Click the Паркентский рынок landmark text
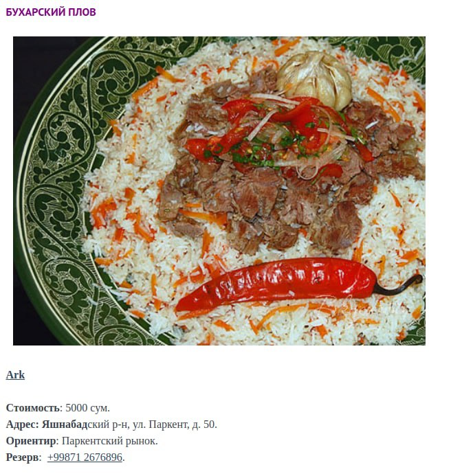The width and height of the screenshot is (451, 476). tap(110, 440)
